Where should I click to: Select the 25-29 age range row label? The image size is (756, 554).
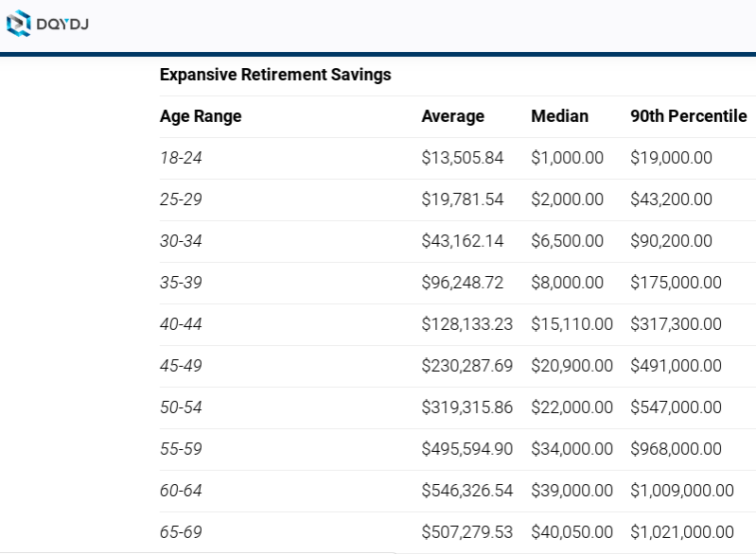point(181,199)
